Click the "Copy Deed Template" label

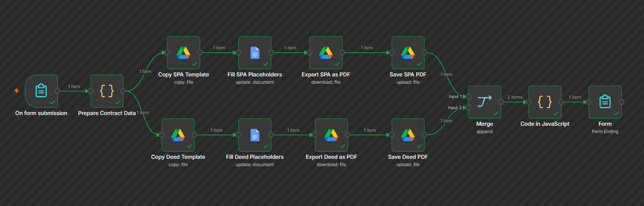point(178,157)
